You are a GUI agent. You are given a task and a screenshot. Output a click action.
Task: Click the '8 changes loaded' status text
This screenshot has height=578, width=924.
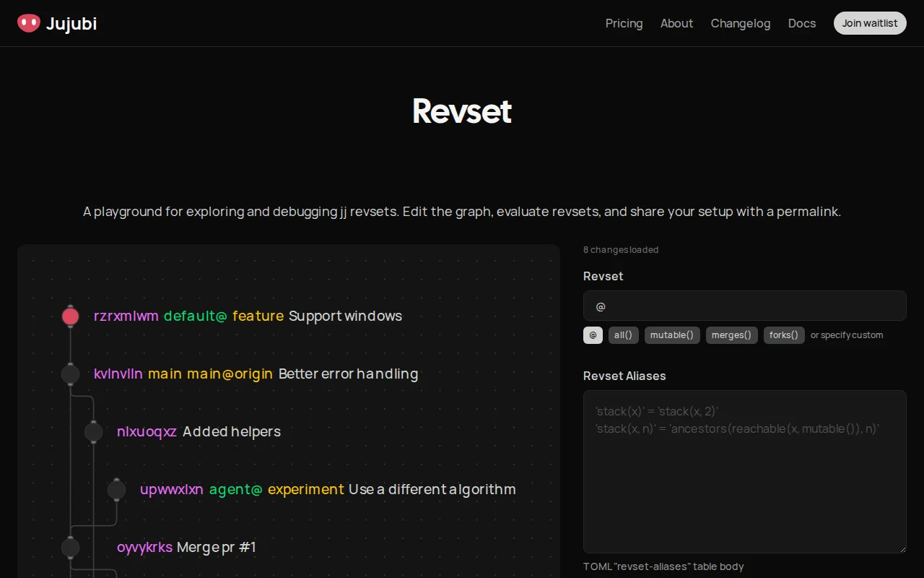pos(621,250)
